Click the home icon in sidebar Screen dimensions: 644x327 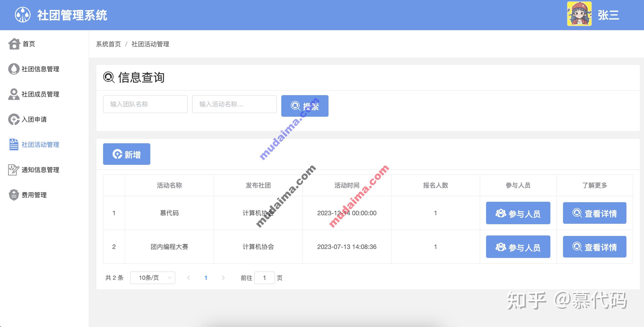pyautogui.click(x=14, y=44)
